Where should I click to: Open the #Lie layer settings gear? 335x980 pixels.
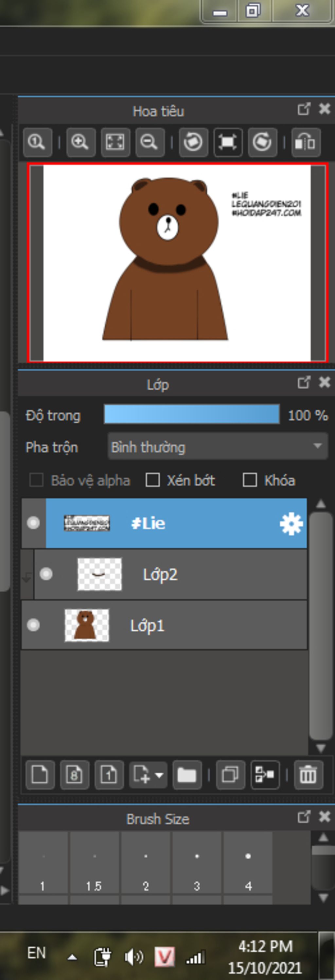[x=291, y=524]
